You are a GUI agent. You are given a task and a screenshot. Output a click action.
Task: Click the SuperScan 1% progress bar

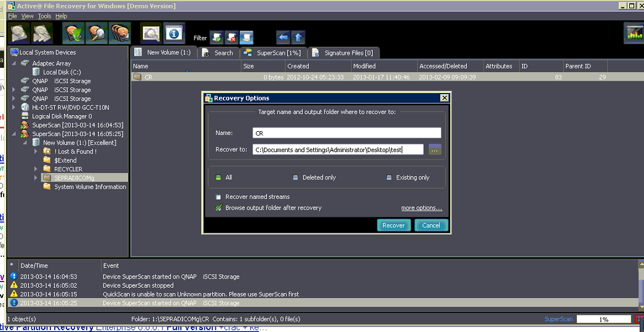click(603, 319)
